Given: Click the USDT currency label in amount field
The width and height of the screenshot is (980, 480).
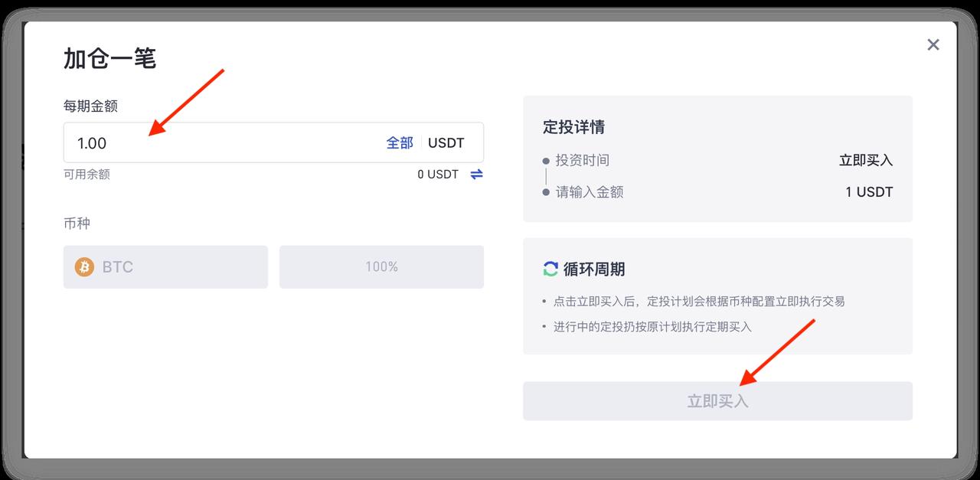Looking at the screenshot, I should tap(446, 142).
